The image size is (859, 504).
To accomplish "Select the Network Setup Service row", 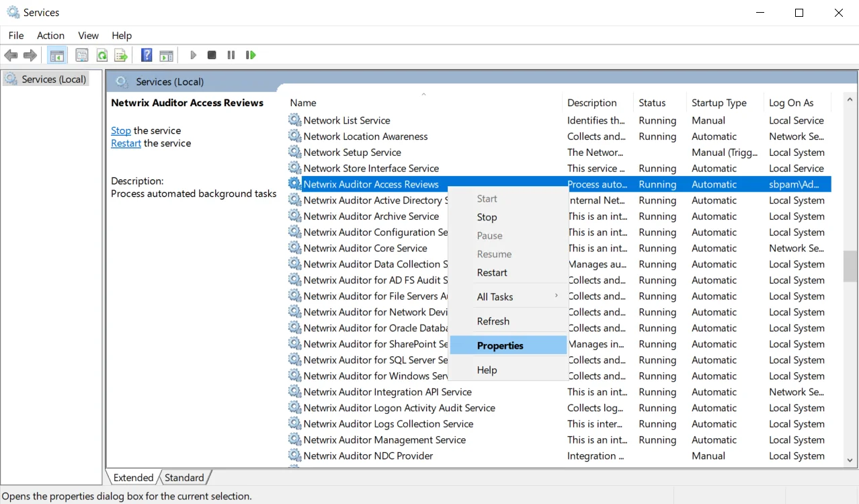I will tap(559, 153).
